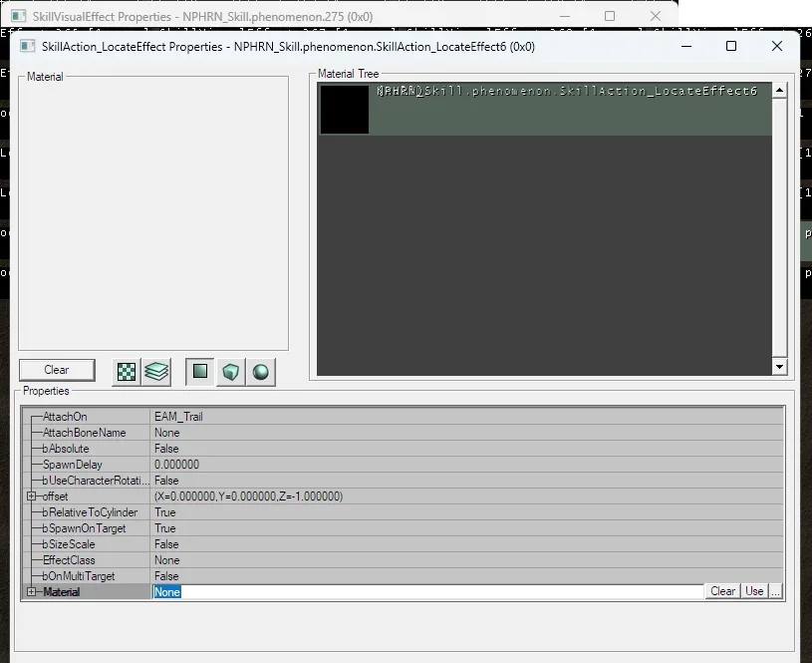Minimize the SkillAction_LocateEffect Properties window

[x=686, y=46]
